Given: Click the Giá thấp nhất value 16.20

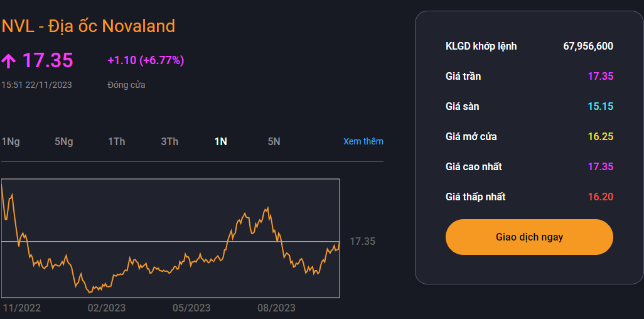Looking at the screenshot, I should (x=600, y=197).
